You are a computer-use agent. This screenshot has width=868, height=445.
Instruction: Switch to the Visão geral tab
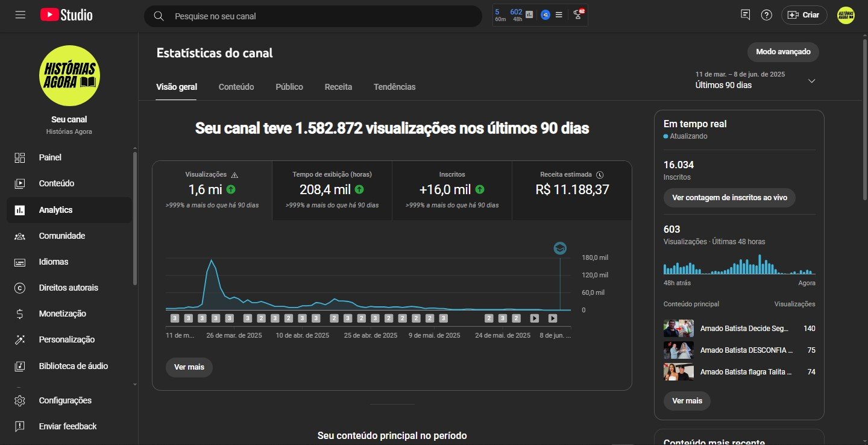pos(177,87)
